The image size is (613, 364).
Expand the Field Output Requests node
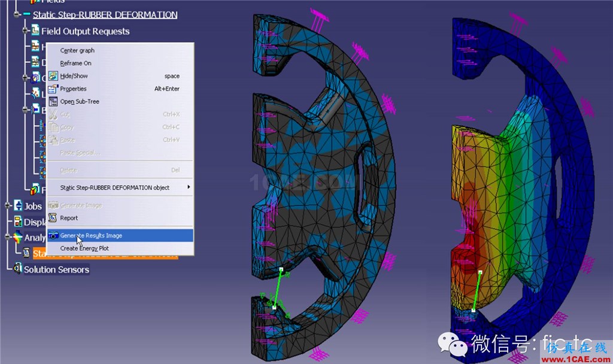[25, 31]
